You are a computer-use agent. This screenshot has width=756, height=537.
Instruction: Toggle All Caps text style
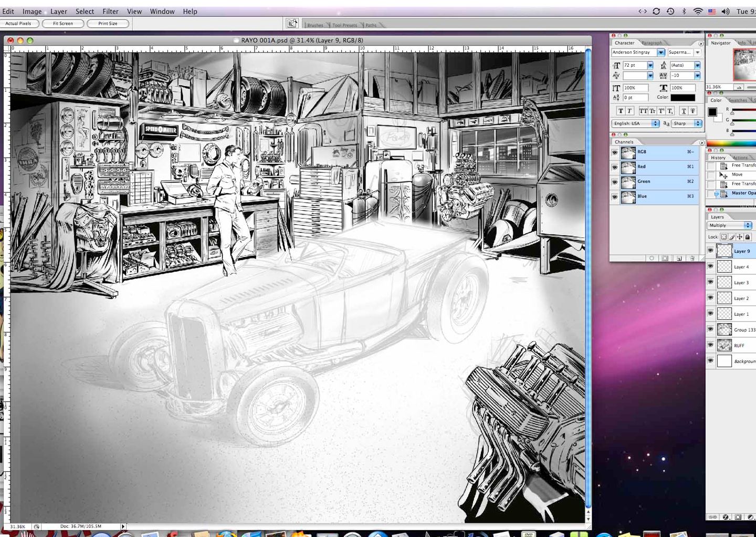(x=643, y=111)
